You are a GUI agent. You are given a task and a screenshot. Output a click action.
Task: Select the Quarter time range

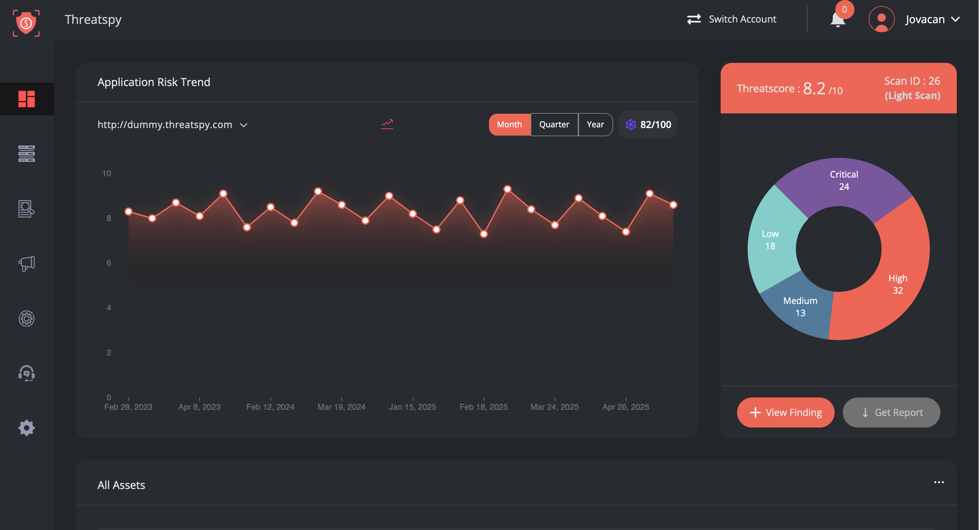[x=554, y=125]
